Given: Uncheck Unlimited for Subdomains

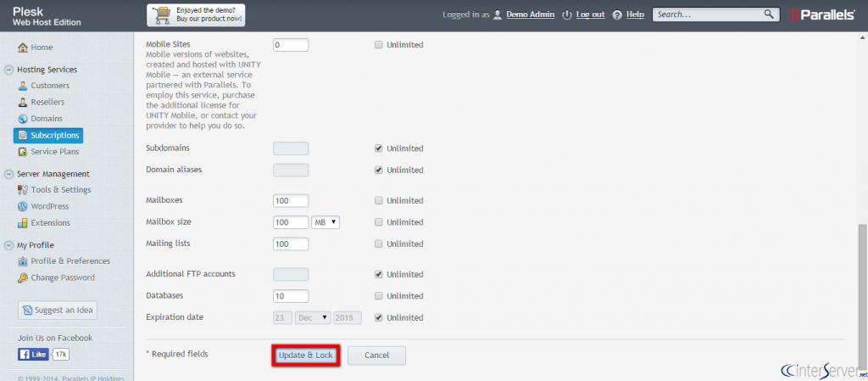Looking at the screenshot, I should click(x=379, y=148).
